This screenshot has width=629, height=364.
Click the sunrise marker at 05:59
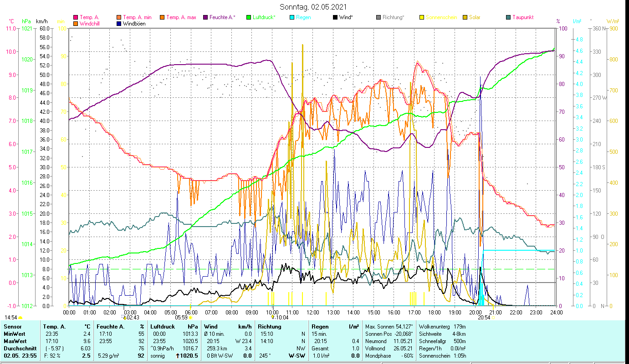click(190, 318)
